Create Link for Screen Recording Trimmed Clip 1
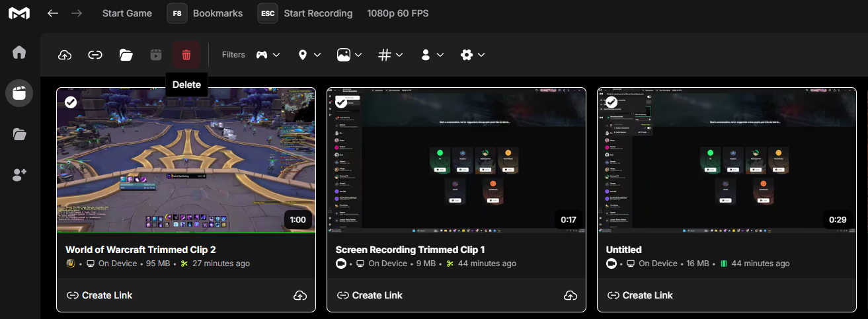 pos(370,295)
